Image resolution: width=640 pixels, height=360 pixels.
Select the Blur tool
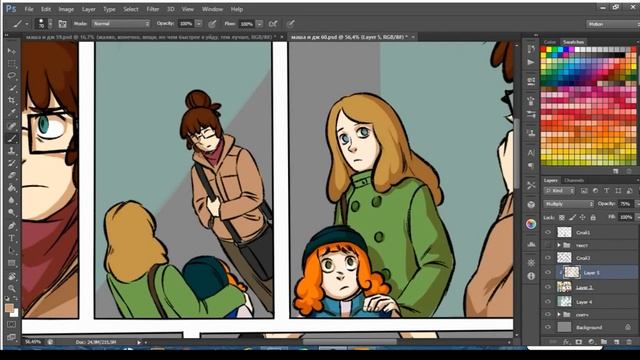pyautogui.click(x=11, y=200)
